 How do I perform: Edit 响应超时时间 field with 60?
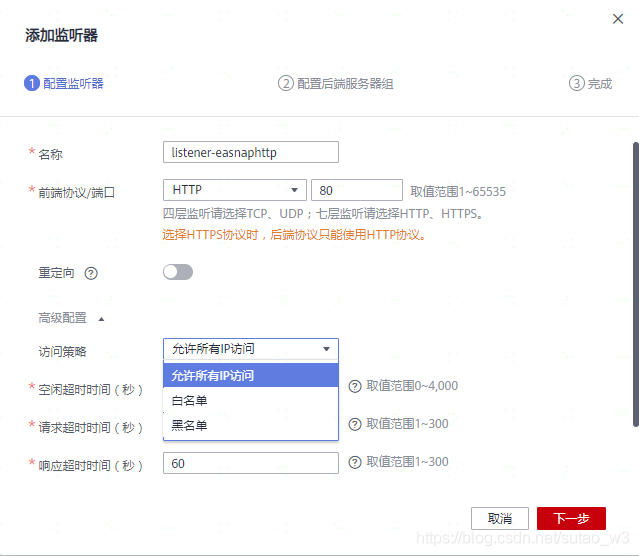(x=251, y=463)
